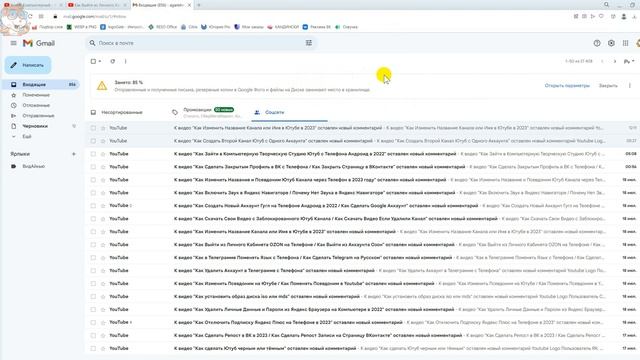The image size is (640, 360).
Task: Star the "Как Создать Второй Канал Ютуб" email
Action: (x=103, y=141)
